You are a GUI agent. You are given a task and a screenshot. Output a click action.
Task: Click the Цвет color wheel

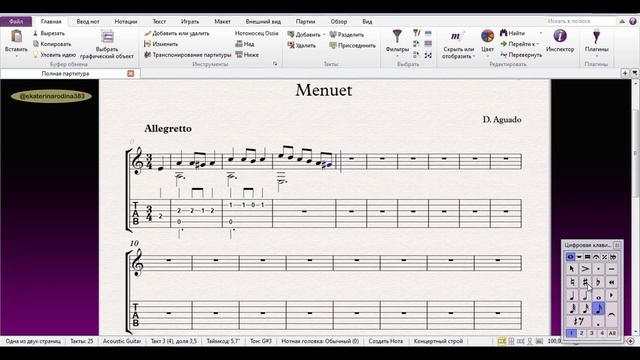click(487, 37)
